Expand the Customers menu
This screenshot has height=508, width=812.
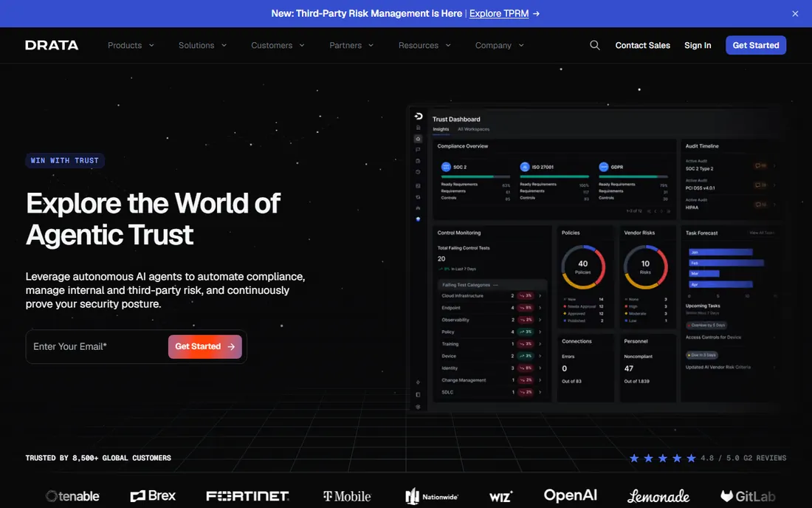click(278, 46)
